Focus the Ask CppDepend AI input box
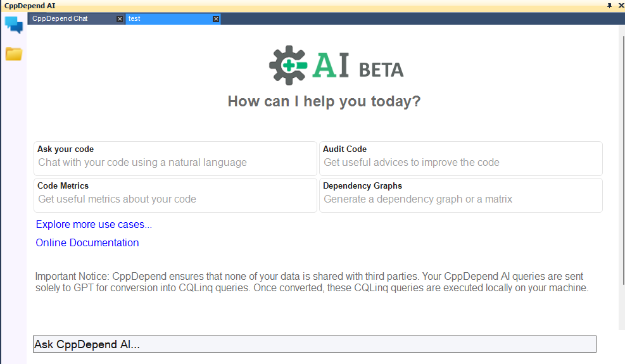This screenshot has width=625, height=364. [315, 344]
